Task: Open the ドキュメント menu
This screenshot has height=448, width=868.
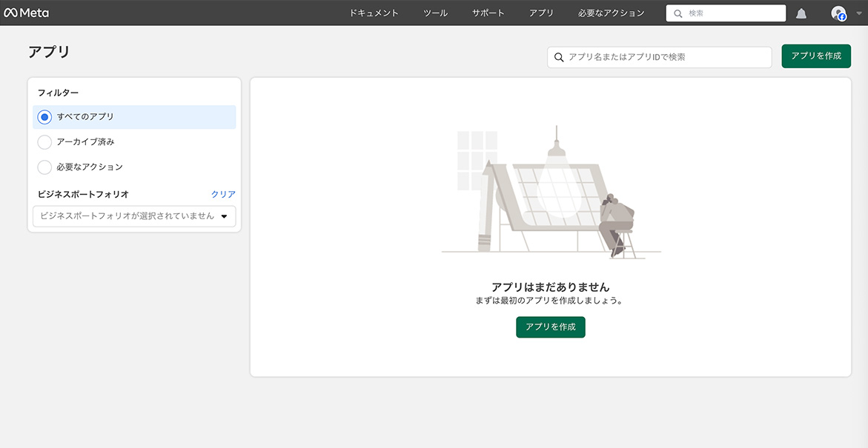Action: (374, 13)
